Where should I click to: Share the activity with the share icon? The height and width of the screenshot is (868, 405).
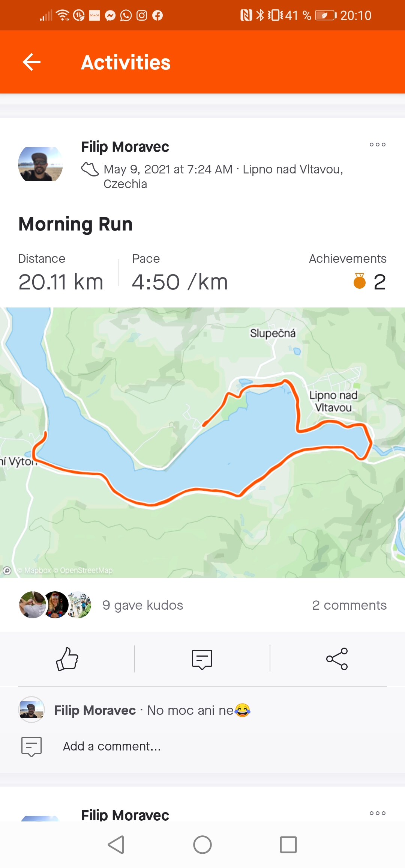[x=337, y=659]
